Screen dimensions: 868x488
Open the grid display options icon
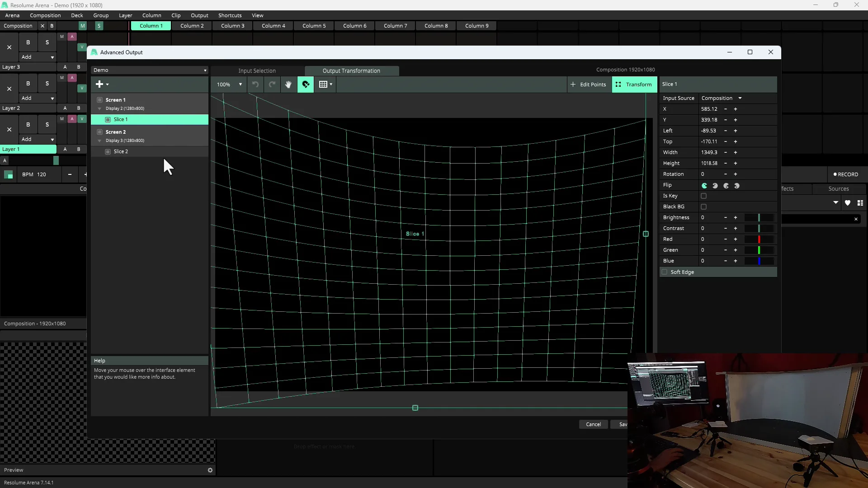pyautogui.click(x=325, y=84)
